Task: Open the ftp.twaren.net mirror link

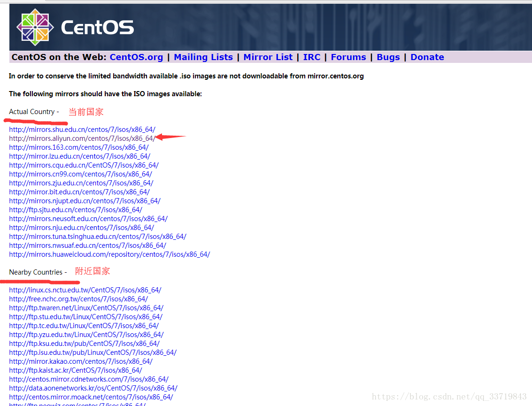Action: coord(86,308)
